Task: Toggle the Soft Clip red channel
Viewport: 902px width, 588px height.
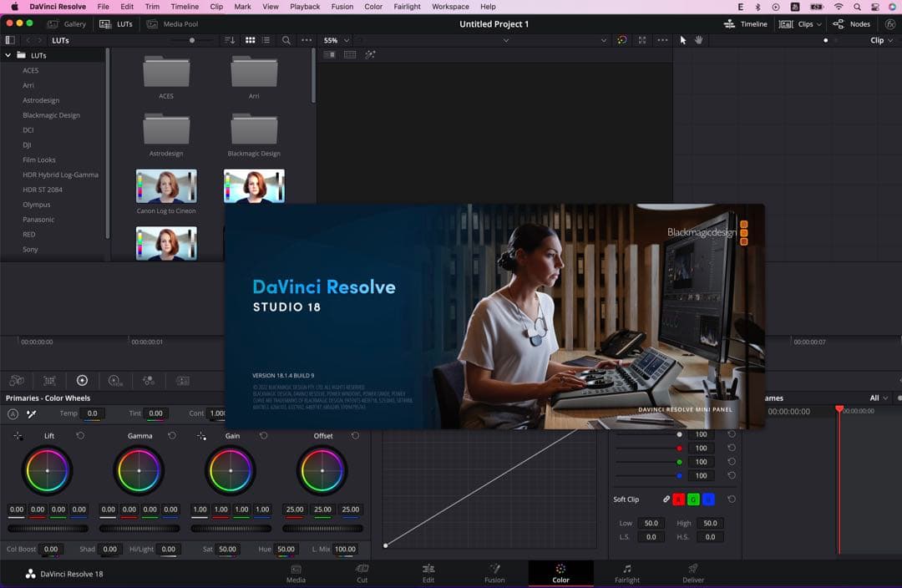Action: point(678,499)
